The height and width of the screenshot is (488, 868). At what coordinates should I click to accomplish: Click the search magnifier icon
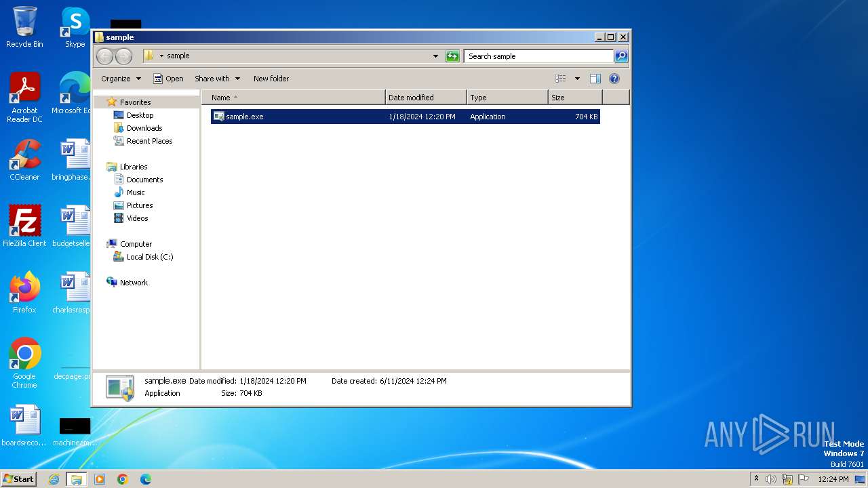tap(620, 56)
